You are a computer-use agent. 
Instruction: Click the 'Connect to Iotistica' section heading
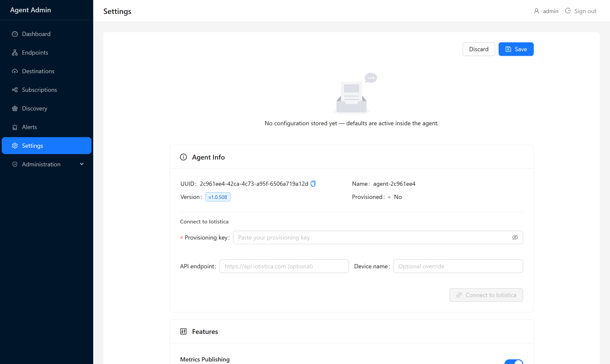pyautogui.click(x=204, y=222)
